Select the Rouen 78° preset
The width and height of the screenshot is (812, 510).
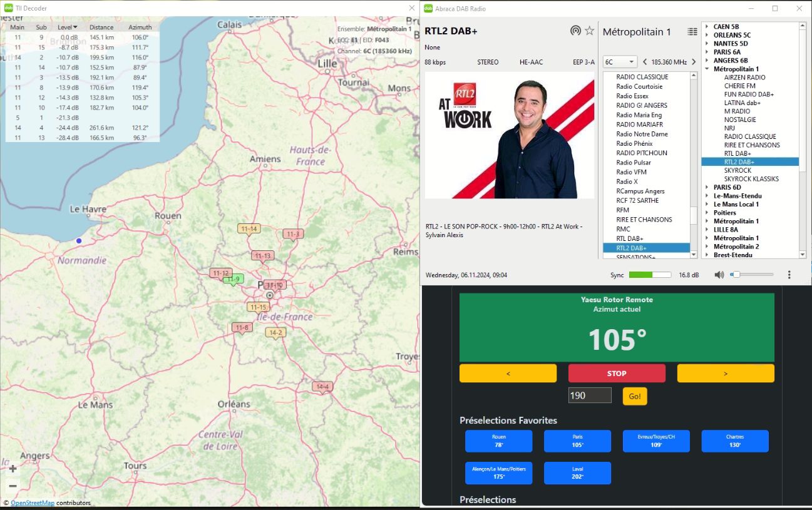(x=499, y=441)
